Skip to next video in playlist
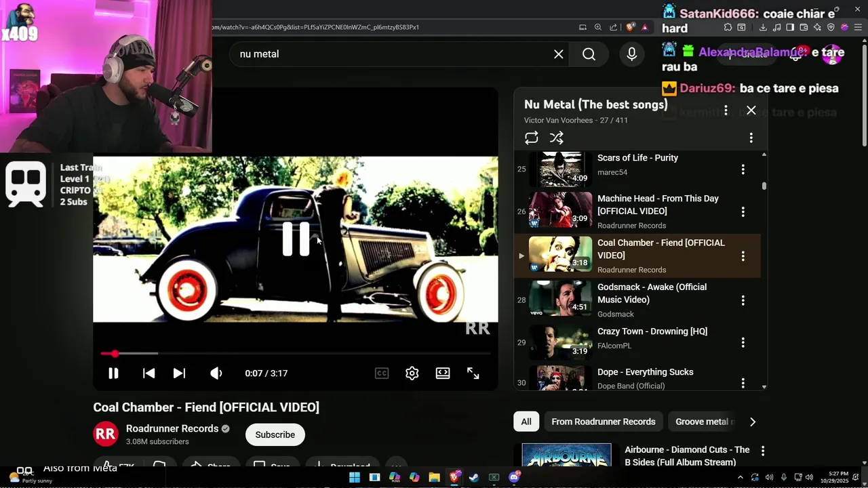Viewport: 868px width, 488px height. 179,373
